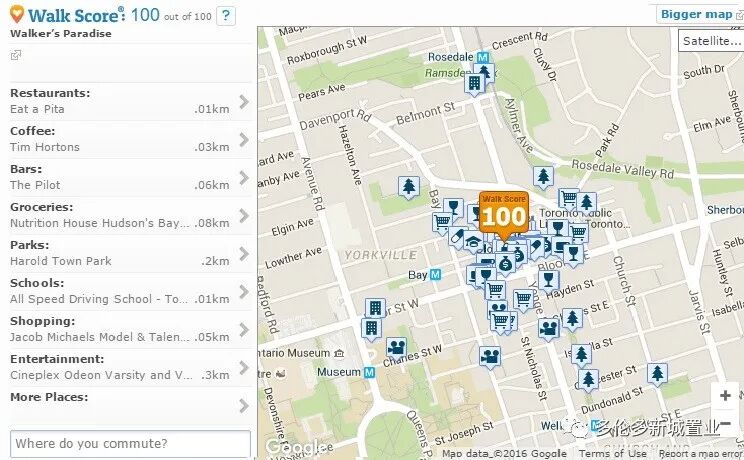
Task: Select the park tree marker near Dundonald St
Action: click(x=588, y=379)
